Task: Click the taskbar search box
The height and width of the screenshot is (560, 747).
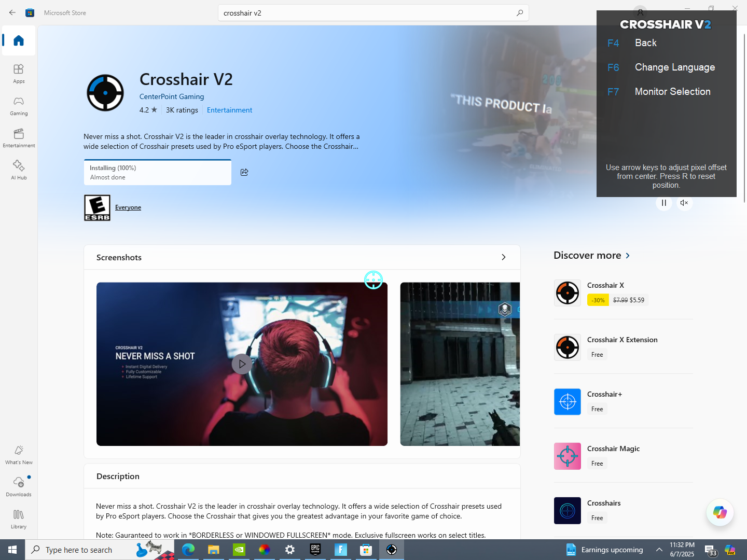Action: pos(100,550)
